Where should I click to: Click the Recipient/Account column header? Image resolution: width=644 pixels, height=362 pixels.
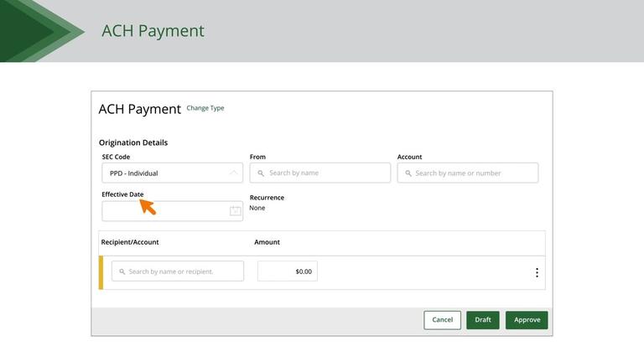click(130, 242)
